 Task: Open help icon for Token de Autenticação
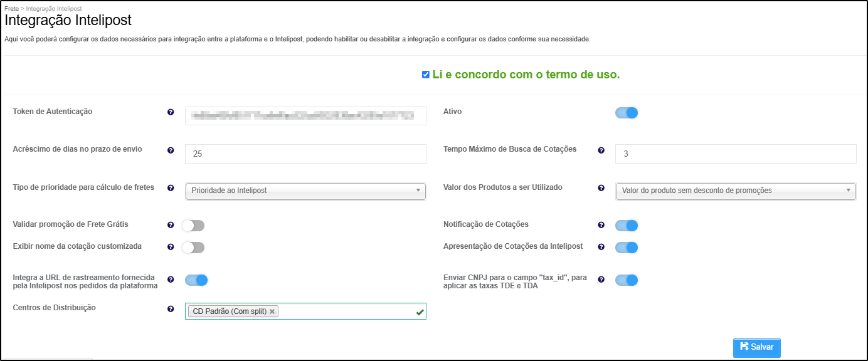coord(171,112)
